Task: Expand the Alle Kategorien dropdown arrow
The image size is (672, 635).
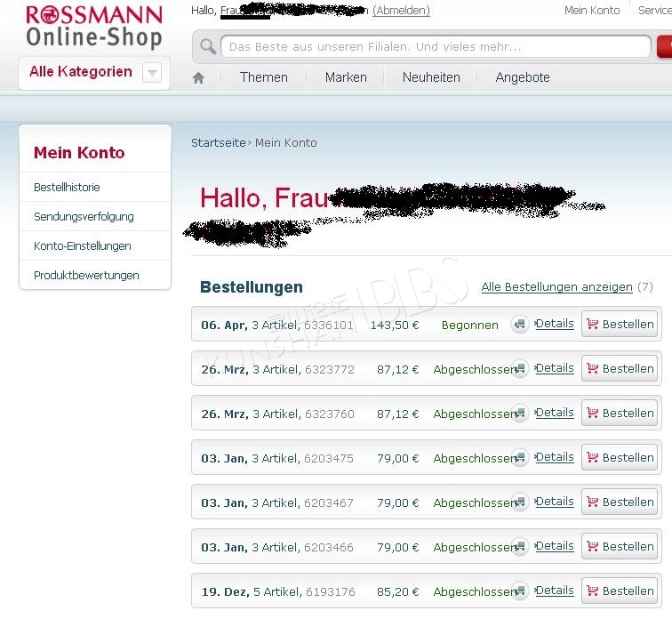Action: 152,72
